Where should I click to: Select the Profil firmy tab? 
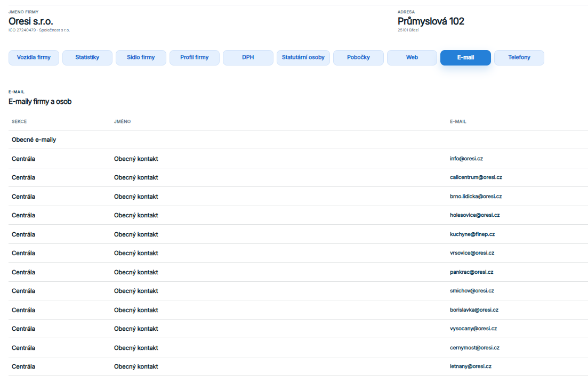pyautogui.click(x=194, y=58)
